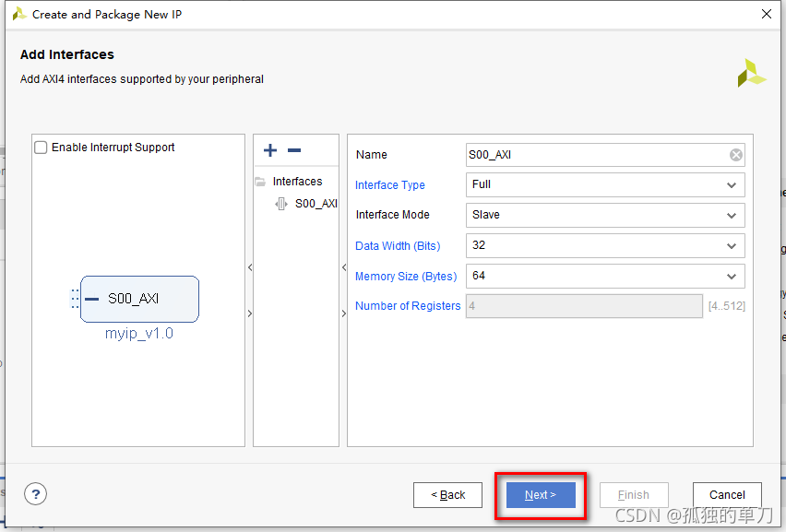Collapse left pane using the left arrow between block and interfaces
The height and width of the screenshot is (532, 786).
[250, 267]
